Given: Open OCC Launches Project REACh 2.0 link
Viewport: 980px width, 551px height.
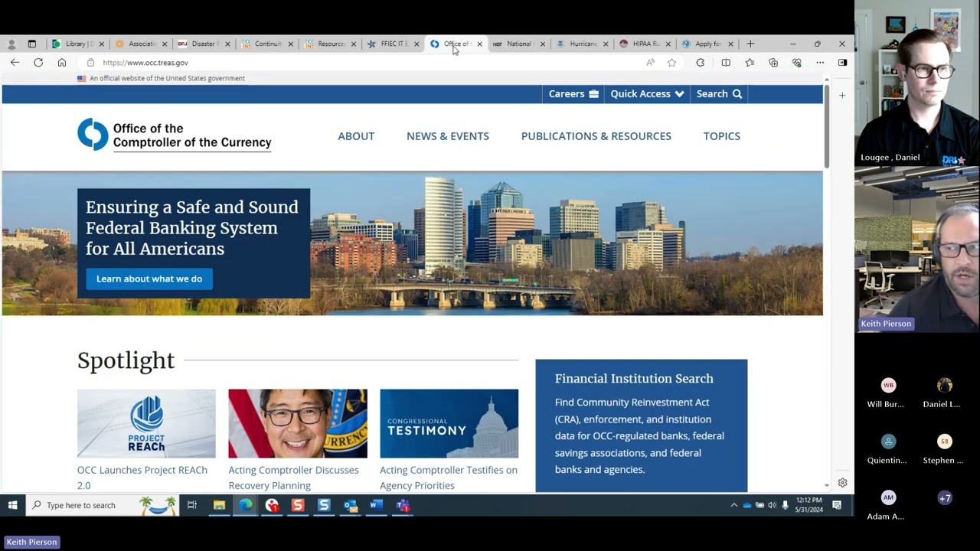Looking at the screenshot, I should [142, 478].
